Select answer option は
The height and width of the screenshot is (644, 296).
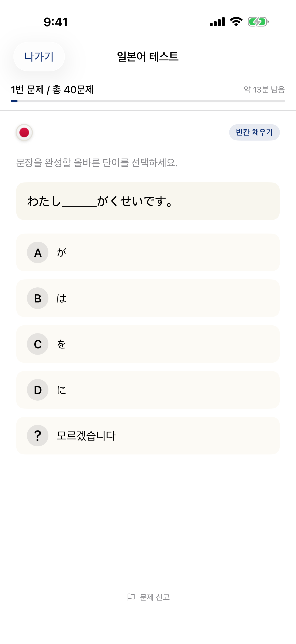148,298
